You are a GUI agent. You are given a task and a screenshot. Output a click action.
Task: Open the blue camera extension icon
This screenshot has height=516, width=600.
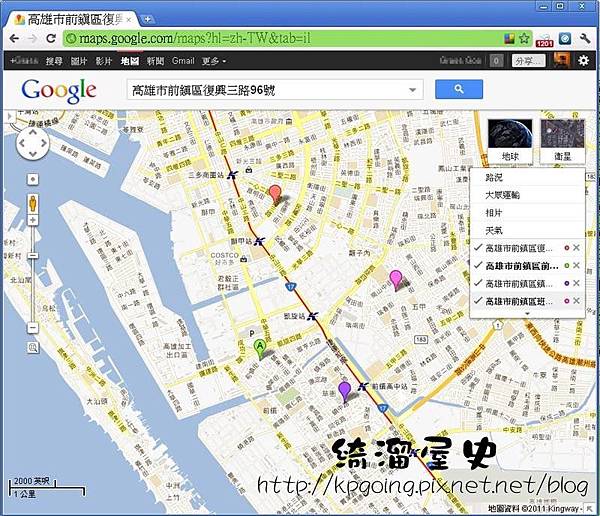565,38
